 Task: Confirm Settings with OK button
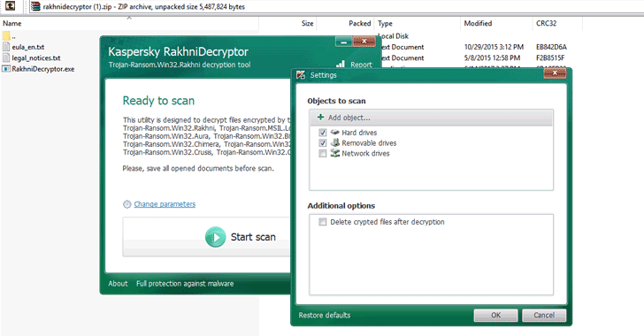[x=495, y=315]
